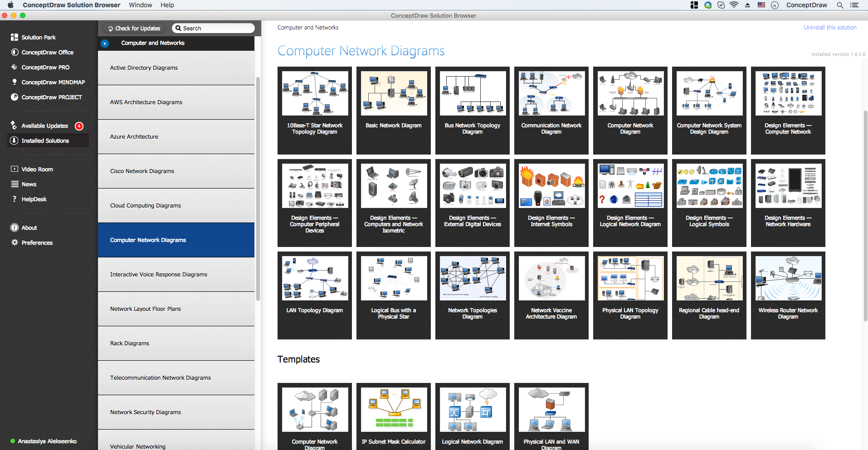Open Solution Park icon in sidebar
The height and width of the screenshot is (450, 868).
[15, 37]
